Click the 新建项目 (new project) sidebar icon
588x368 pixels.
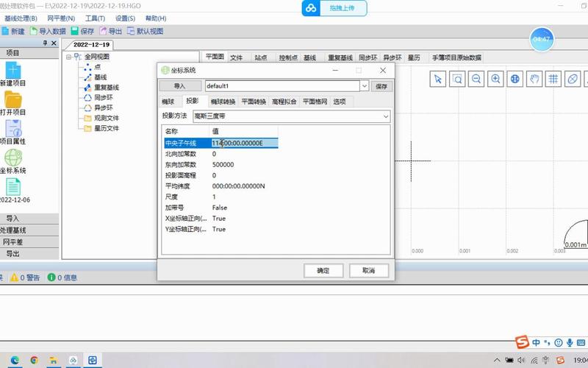(13, 71)
